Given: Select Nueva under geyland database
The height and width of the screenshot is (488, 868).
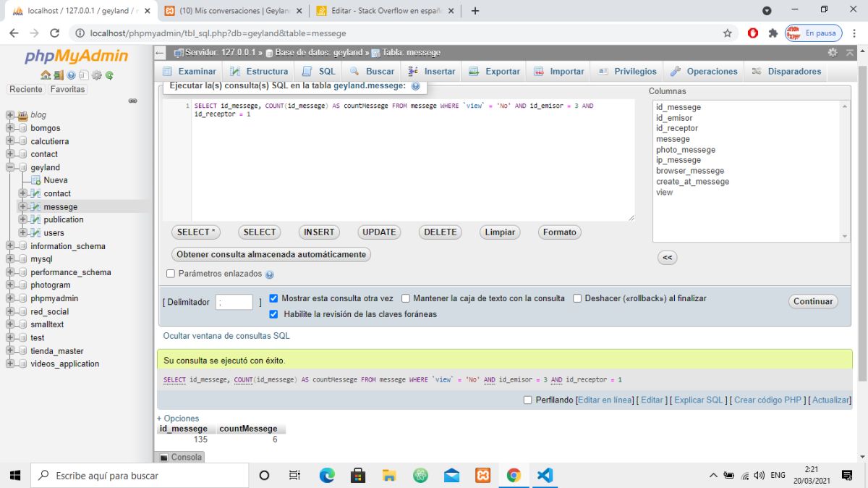Looking at the screenshot, I should click(x=56, y=180).
